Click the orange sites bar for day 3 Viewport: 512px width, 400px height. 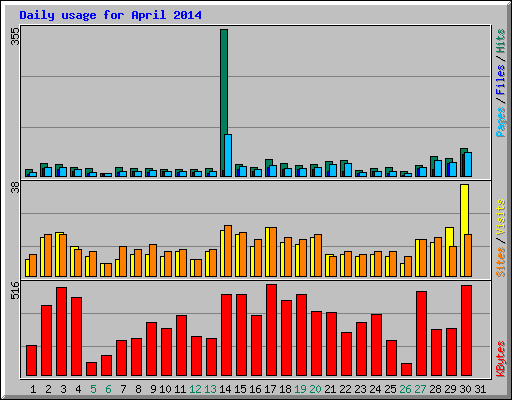click(63, 255)
